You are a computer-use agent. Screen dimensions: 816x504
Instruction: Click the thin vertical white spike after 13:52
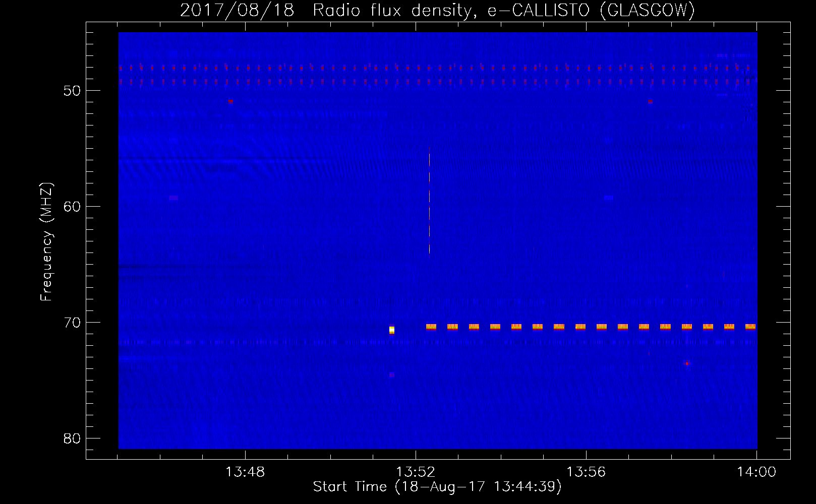click(x=429, y=204)
